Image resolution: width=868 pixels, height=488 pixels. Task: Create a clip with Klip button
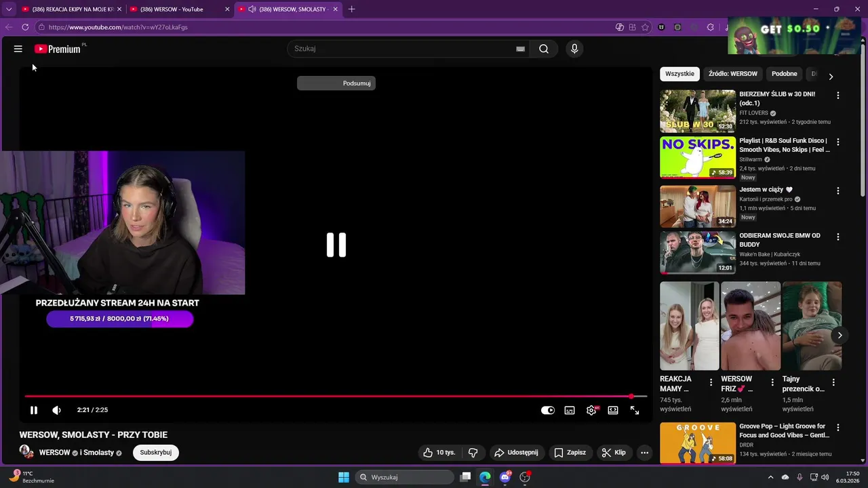click(614, 453)
